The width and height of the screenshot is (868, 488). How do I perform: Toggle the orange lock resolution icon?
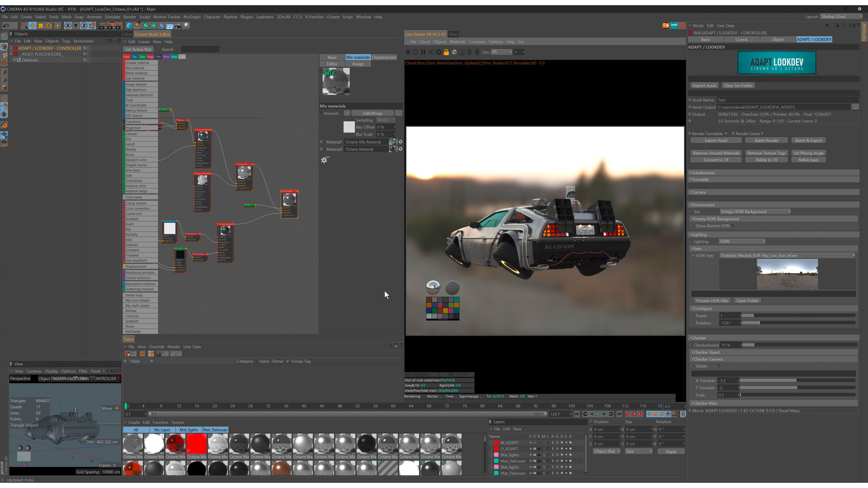446,52
